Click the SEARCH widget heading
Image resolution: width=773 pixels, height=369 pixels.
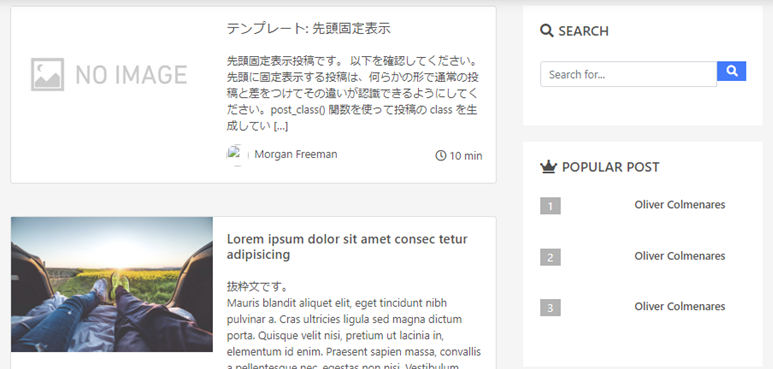(x=583, y=31)
